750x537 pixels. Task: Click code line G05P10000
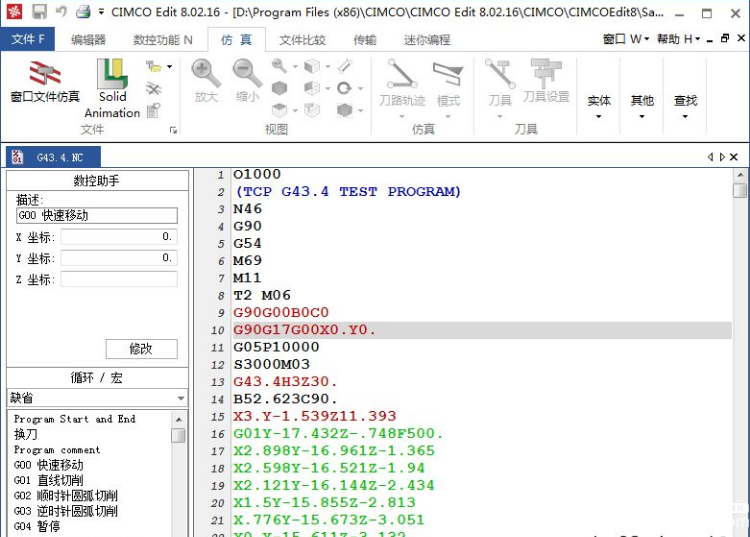[276, 347]
